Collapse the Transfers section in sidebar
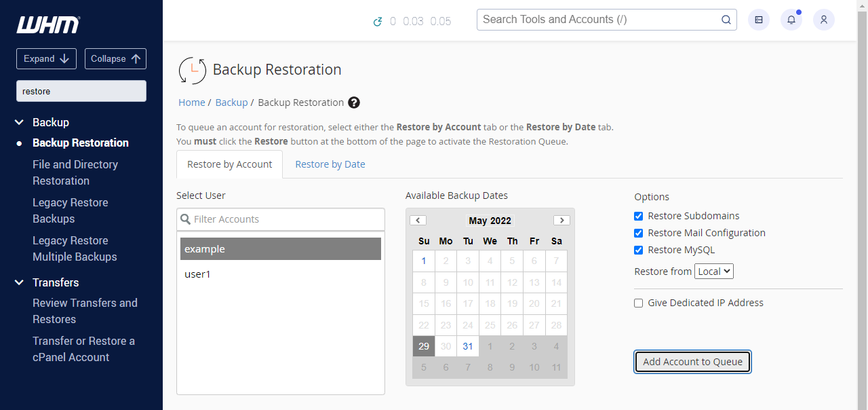Image resolution: width=868 pixels, height=410 pixels. point(18,282)
